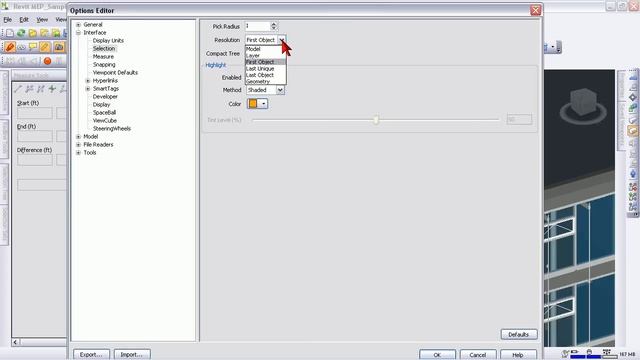
Task: Click the red record button in toolbar
Action: [47, 61]
